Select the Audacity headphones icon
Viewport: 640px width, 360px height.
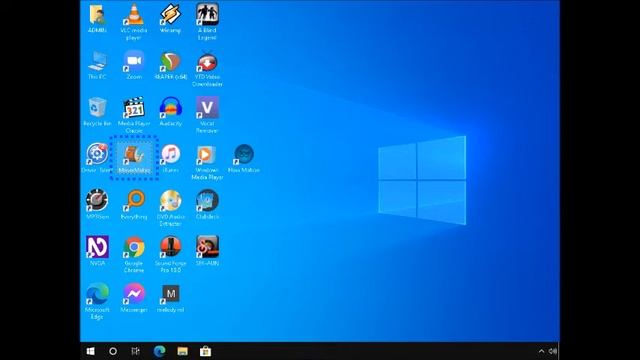(x=171, y=108)
